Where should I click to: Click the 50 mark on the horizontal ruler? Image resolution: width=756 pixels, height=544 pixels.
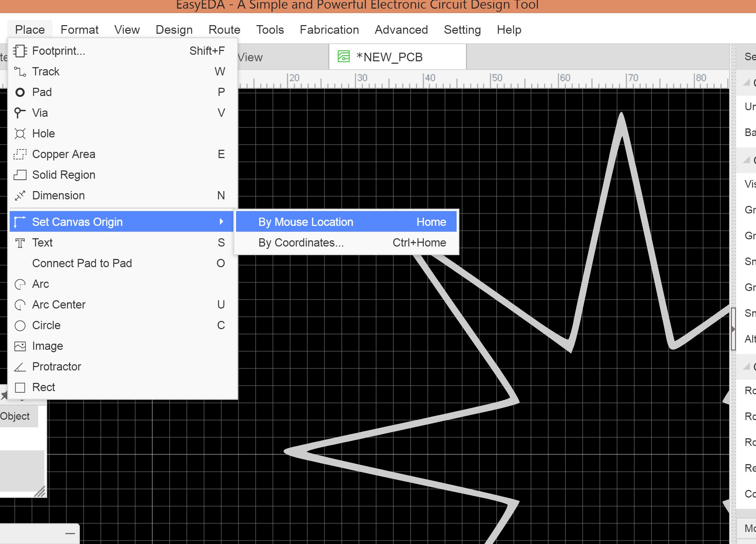(x=497, y=78)
